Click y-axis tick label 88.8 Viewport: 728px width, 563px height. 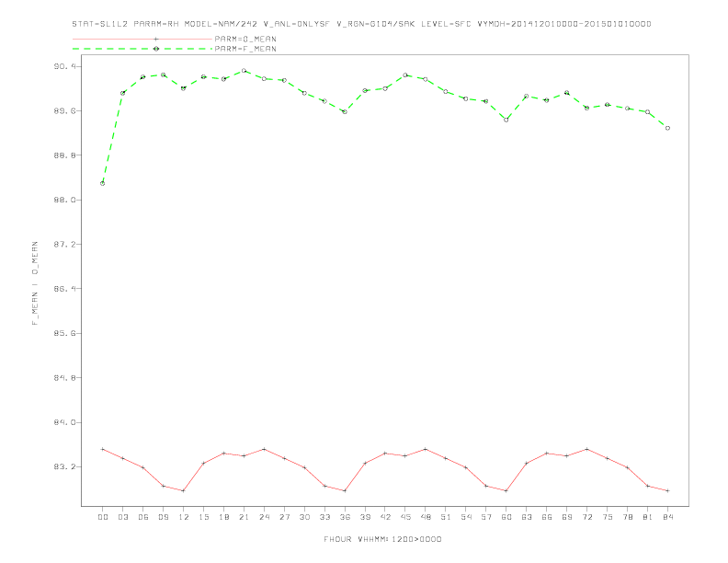[x=64, y=155]
